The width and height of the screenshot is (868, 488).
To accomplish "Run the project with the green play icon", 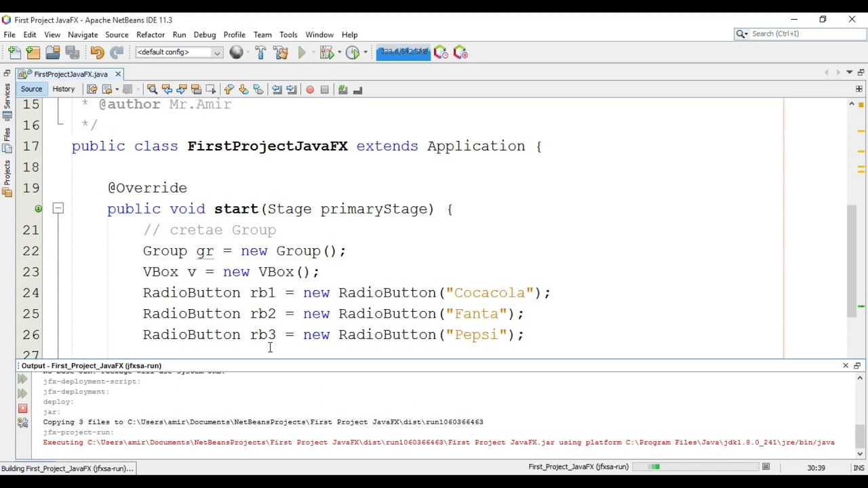I will pos(302,52).
